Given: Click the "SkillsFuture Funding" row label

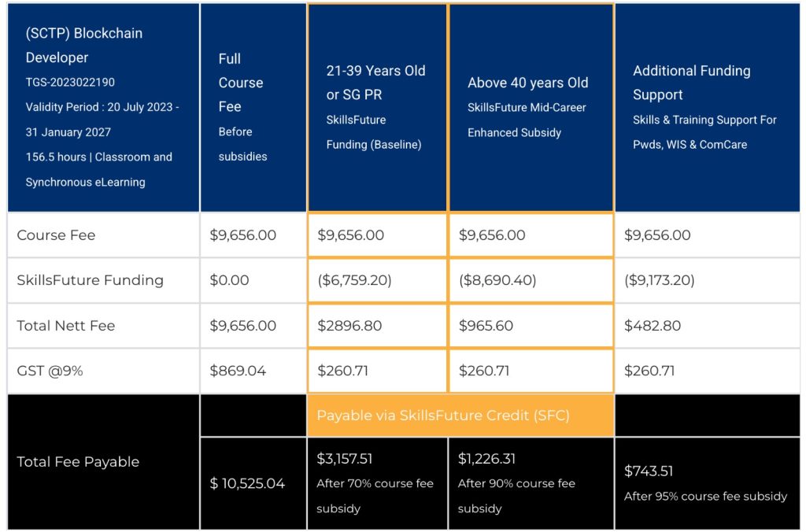Looking at the screenshot, I should point(90,280).
